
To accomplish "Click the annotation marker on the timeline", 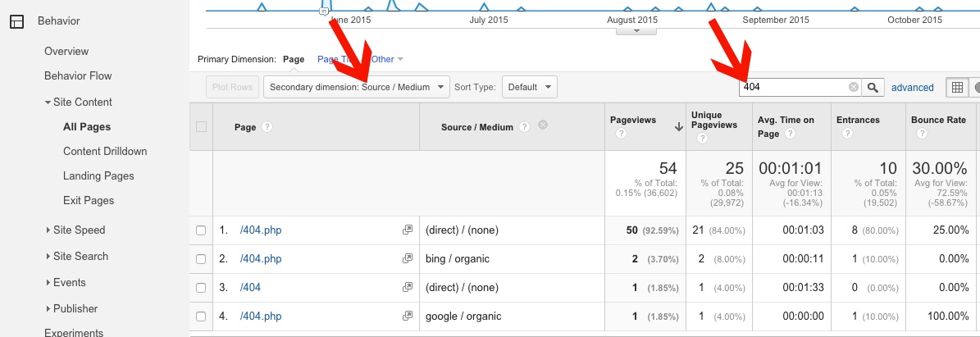I will coord(323,11).
